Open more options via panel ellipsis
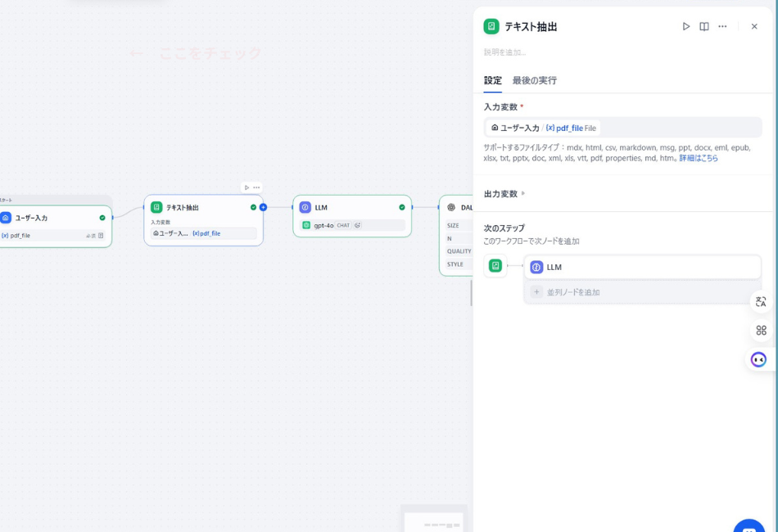Image resolution: width=778 pixels, height=532 pixels. (722, 25)
